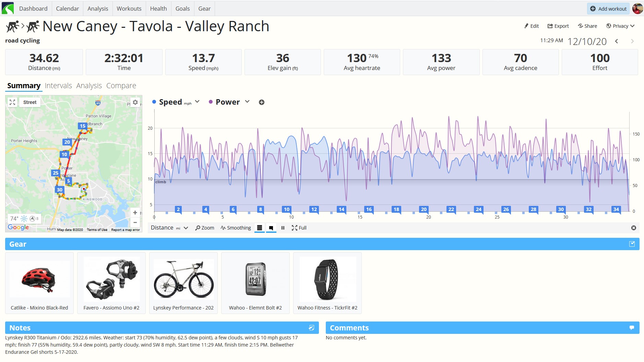Toggle the chart annotations flag button
644x362 pixels.
(x=271, y=228)
